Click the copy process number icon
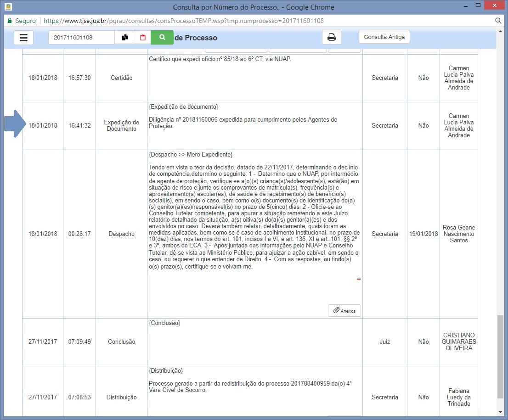Viewport: 508px width, 420px height. (x=124, y=38)
